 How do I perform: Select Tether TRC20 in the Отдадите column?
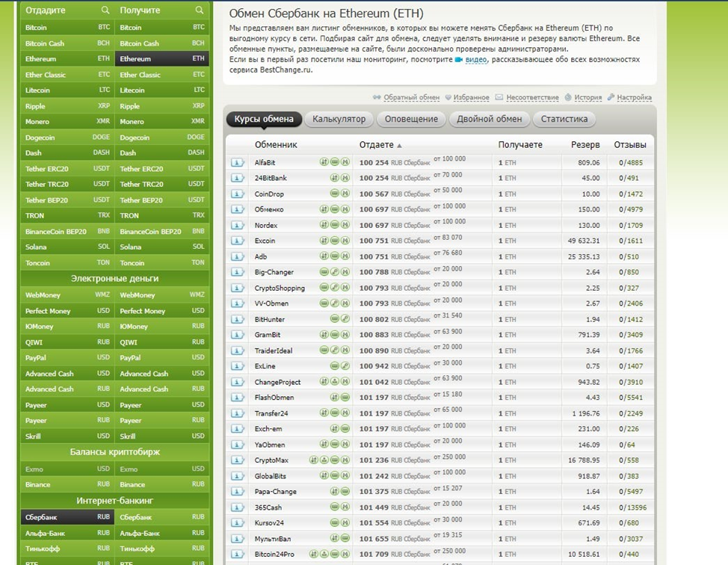coord(67,185)
